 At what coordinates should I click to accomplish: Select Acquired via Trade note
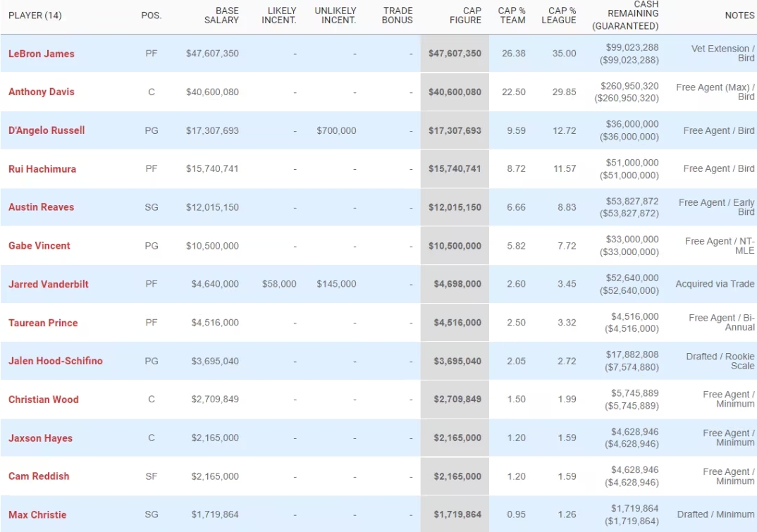point(715,285)
